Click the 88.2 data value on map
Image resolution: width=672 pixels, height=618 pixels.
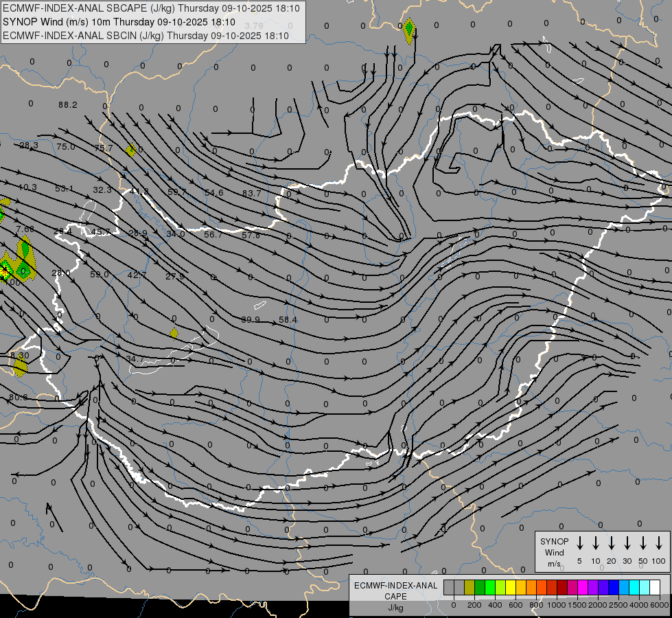(68, 105)
